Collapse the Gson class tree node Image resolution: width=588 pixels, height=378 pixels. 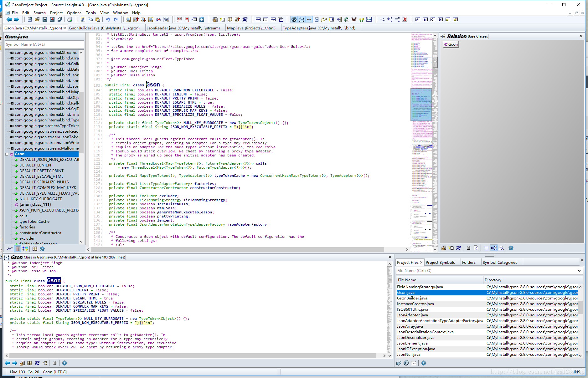(x=7, y=154)
